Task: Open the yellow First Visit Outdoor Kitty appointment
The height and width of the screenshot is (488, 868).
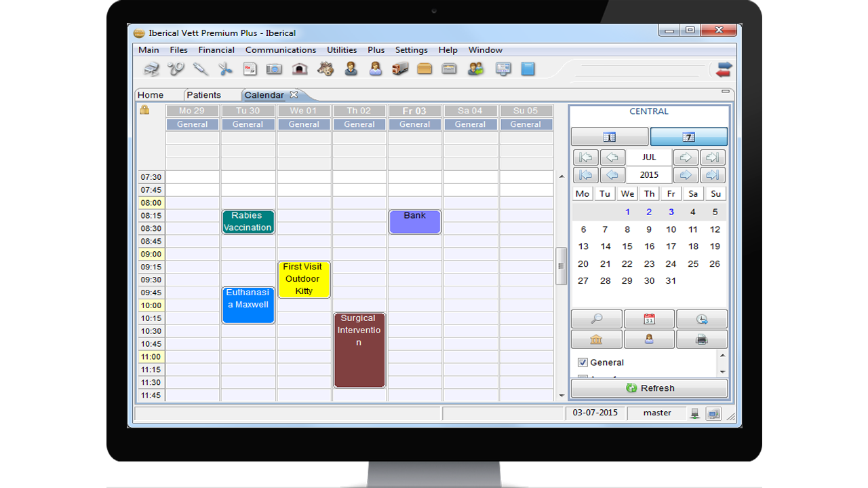Action: [304, 279]
